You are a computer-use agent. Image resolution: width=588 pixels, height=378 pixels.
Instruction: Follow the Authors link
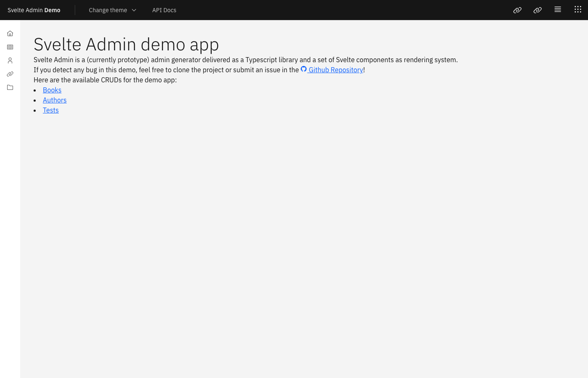coord(55,100)
